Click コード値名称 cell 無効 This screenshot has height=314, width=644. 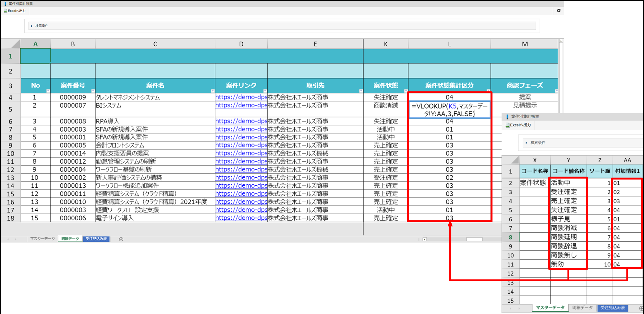click(x=568, y=264)
